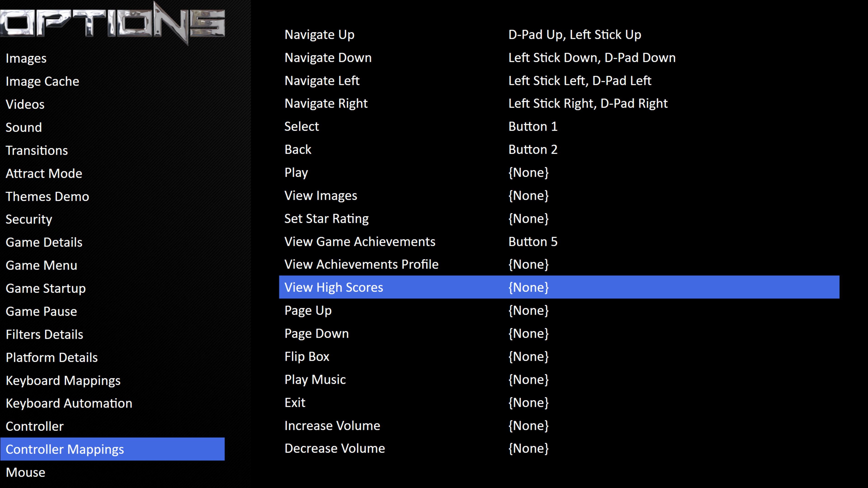Click the {None} value for View Images
Viewport: 868px width, 488px height.
(529, 195)
